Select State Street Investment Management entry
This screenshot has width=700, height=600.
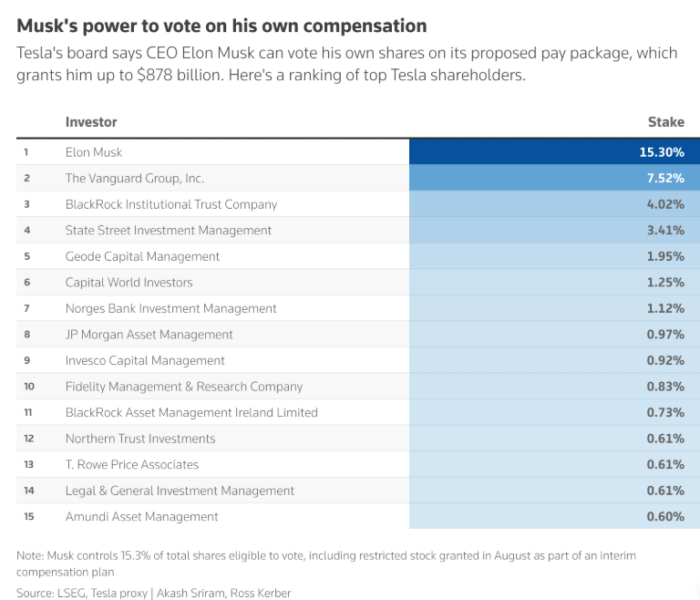(169, 231)
